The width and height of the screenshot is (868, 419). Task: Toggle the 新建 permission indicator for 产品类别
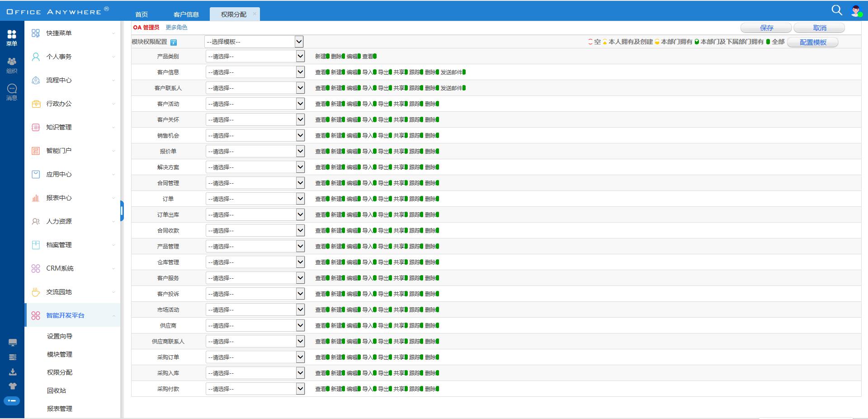328,57
